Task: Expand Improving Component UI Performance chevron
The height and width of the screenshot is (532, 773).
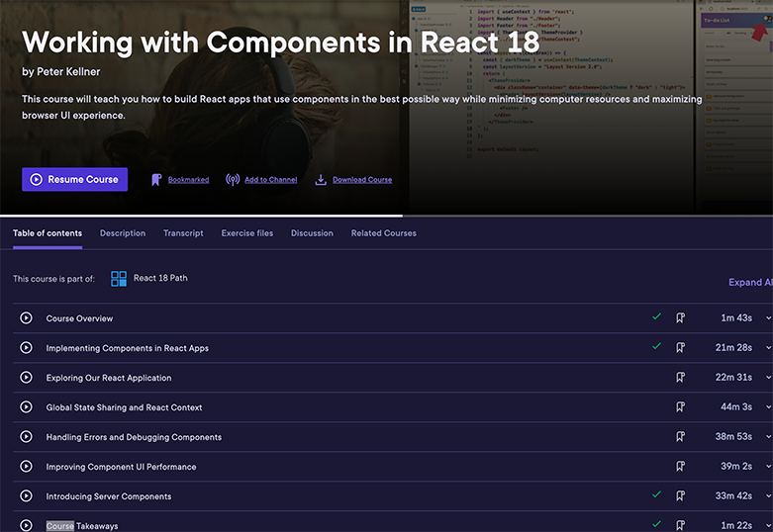Action: point(769,466)
